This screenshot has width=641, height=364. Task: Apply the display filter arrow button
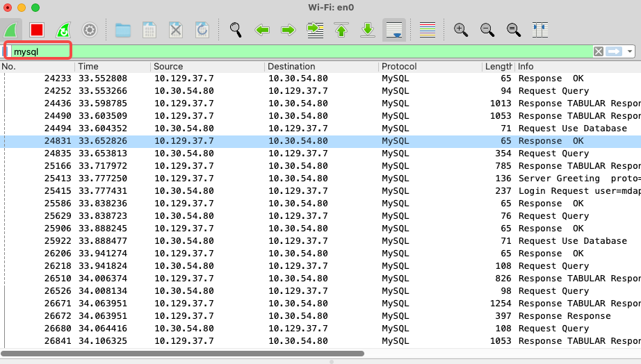[614, 51]
